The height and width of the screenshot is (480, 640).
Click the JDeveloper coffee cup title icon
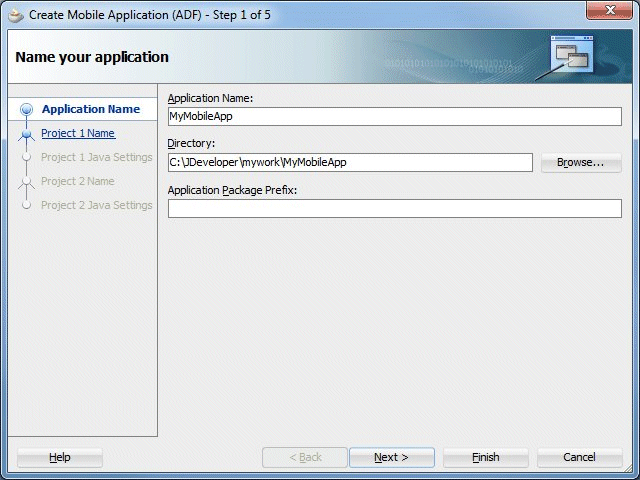16,16
